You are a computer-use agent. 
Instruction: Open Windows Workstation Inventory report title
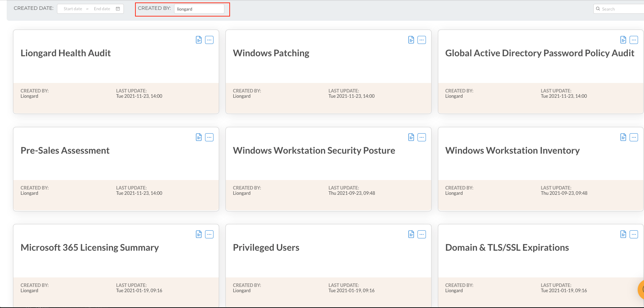512,150
